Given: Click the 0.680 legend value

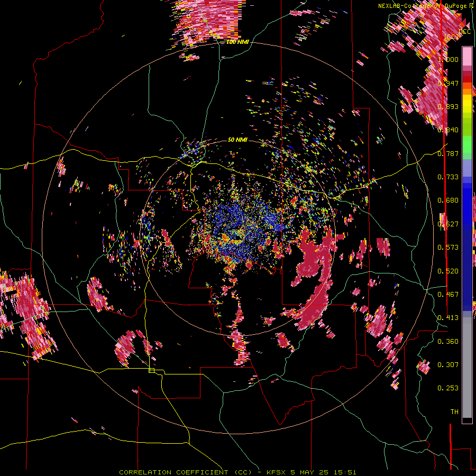Looking at the screenshot, I should click(x=448, y=200).
